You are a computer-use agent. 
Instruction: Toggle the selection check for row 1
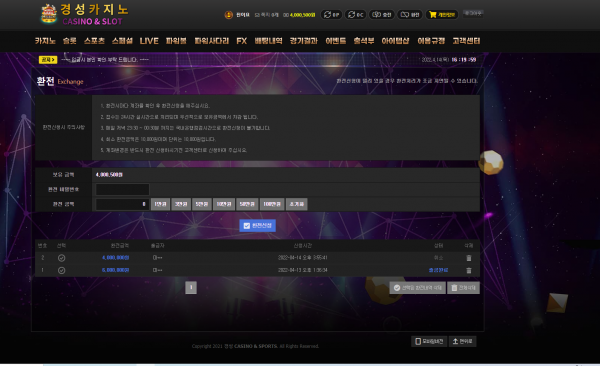(61, 270)
